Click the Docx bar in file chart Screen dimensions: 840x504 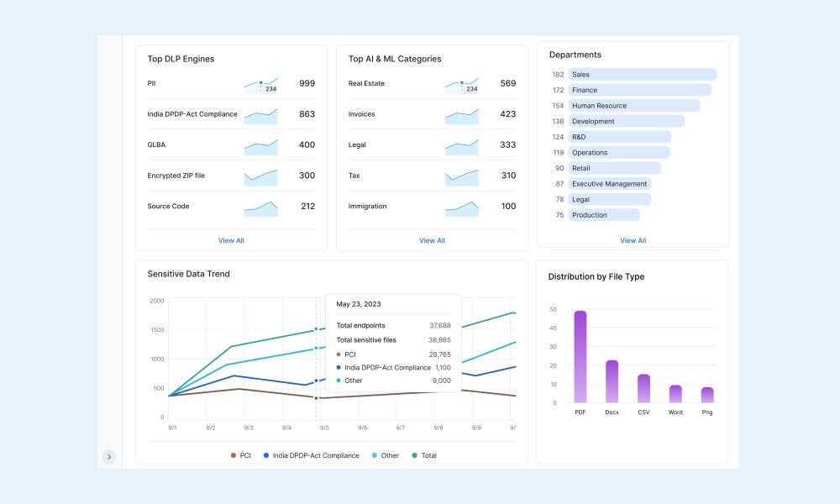(612, 381)
